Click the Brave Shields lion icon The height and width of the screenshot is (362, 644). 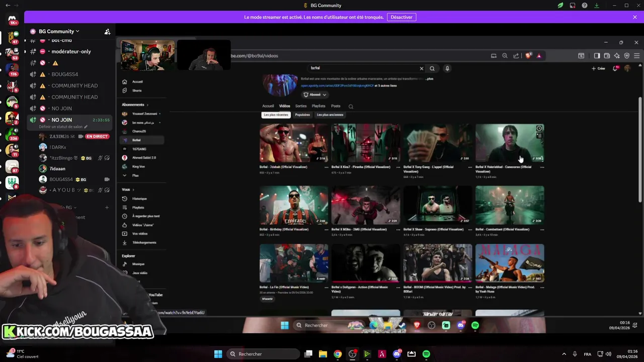(x=528, y=56)
